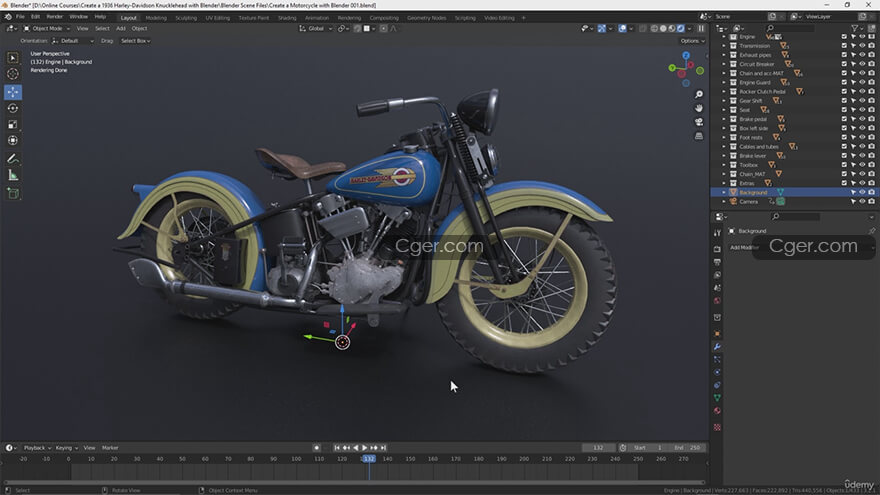Play the animation forward

[365, 448]
